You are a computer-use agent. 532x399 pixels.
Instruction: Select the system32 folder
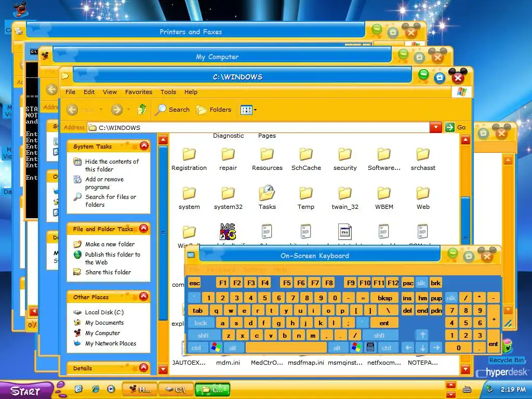[x=228, y=198]
